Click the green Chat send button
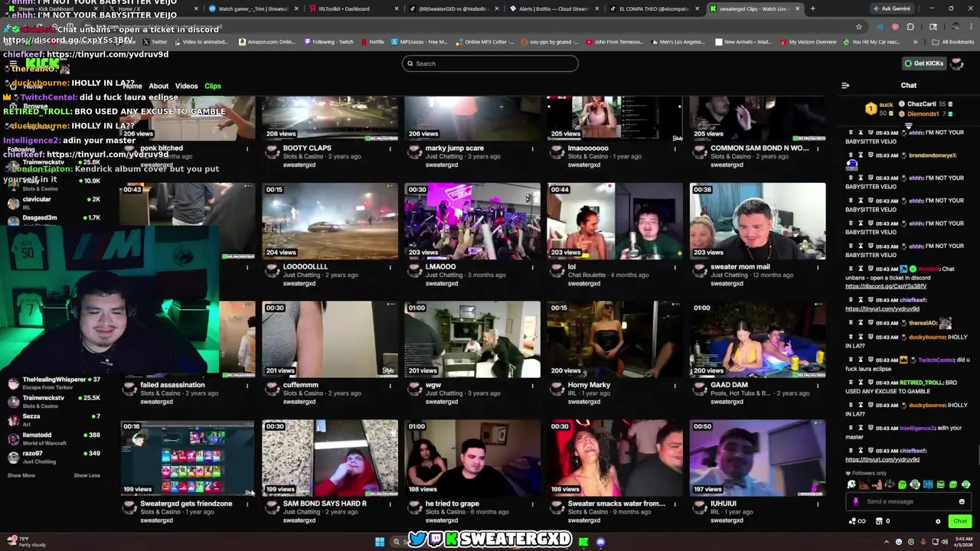Viewport: 980px width, 551px height. pos(959,521)
